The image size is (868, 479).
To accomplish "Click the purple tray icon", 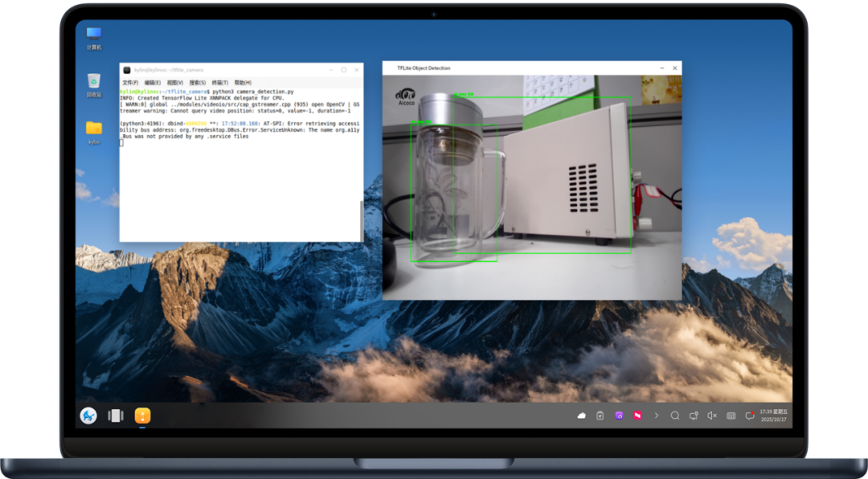I will [619, 416].
